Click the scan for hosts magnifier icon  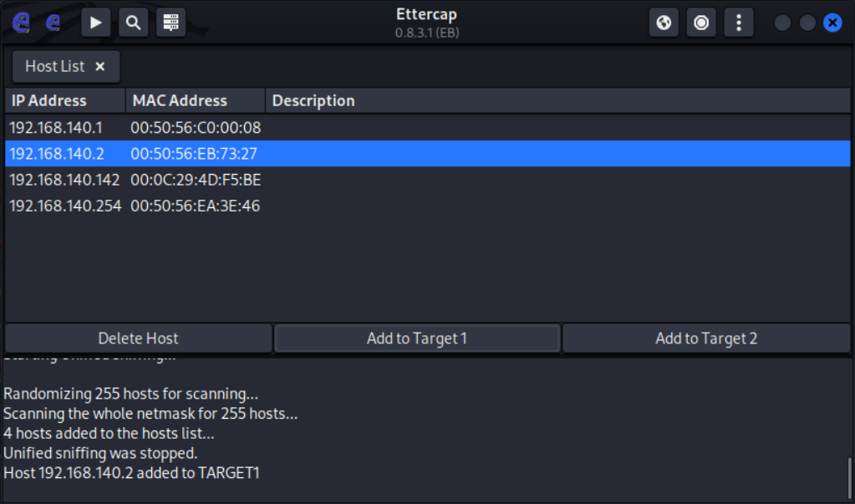(x=134, y=23)
